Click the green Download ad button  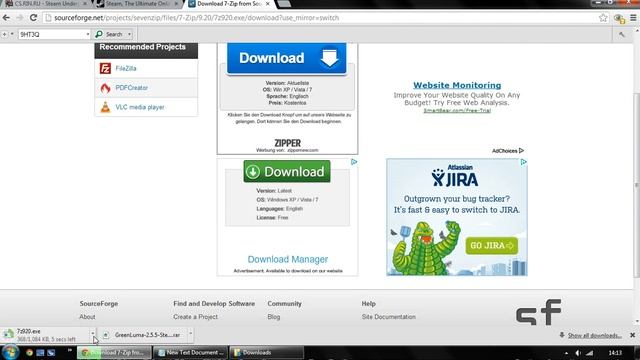pos(287,171)
